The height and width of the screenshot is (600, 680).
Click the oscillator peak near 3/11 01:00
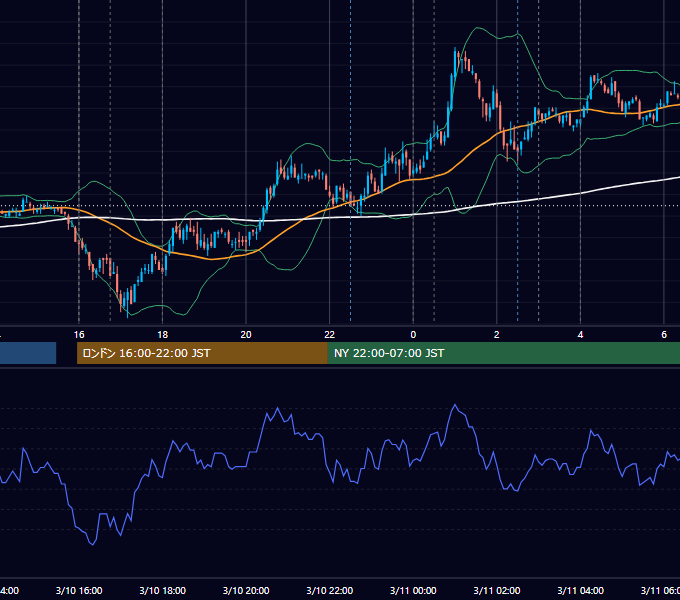(x=455, y=405)
